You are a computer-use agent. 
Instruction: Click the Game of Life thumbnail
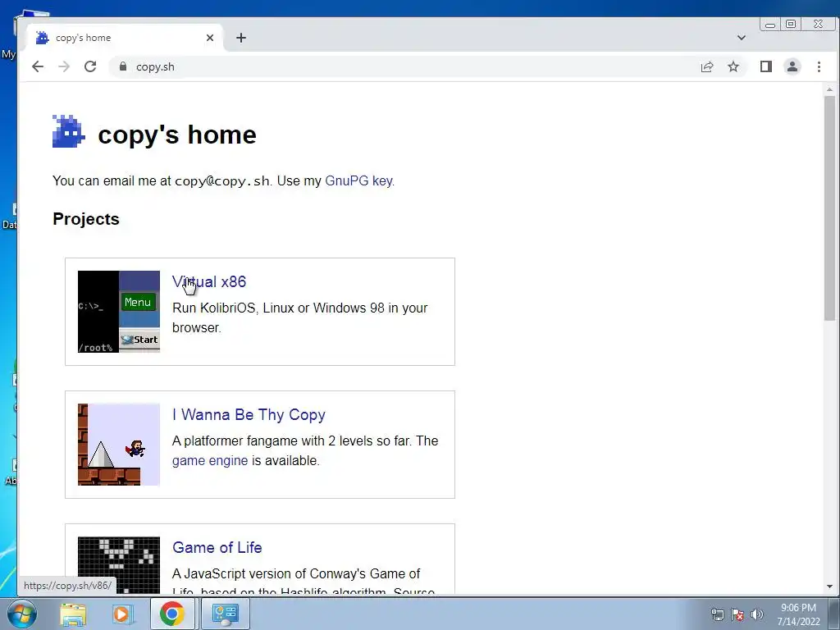pos(118,565)
